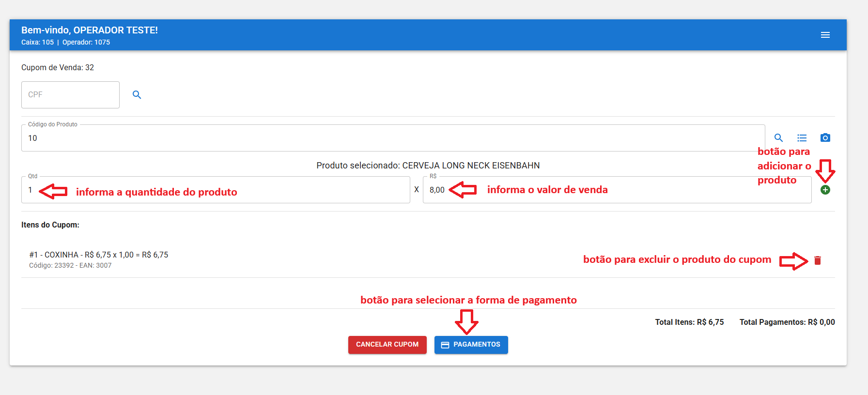Viewport: 868px width, 395px height.
Task: Click the Produto selecionado CERVEJA LONG NECK text
Action: click(428, 166)
